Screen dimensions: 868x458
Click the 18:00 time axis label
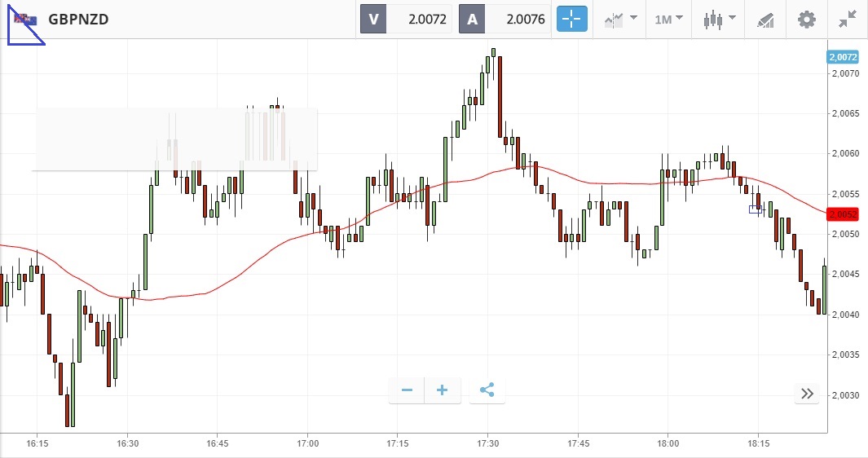tap(668, 444)
